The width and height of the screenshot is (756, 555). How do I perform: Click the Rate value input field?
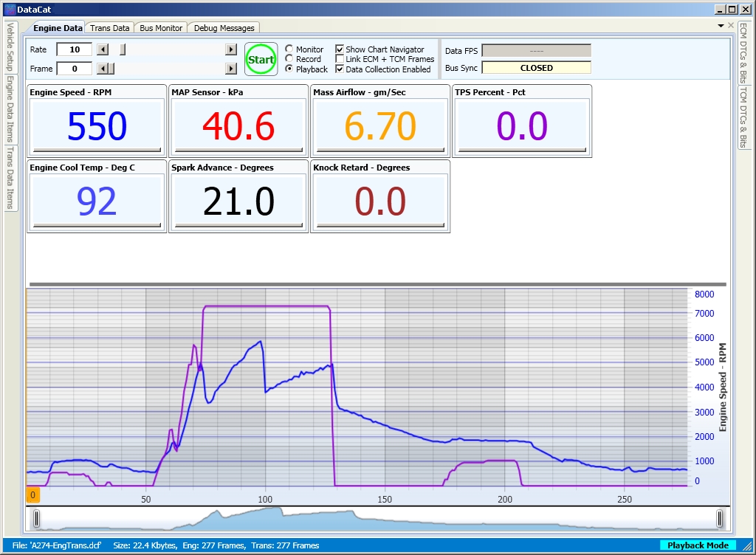pos(75,49)
